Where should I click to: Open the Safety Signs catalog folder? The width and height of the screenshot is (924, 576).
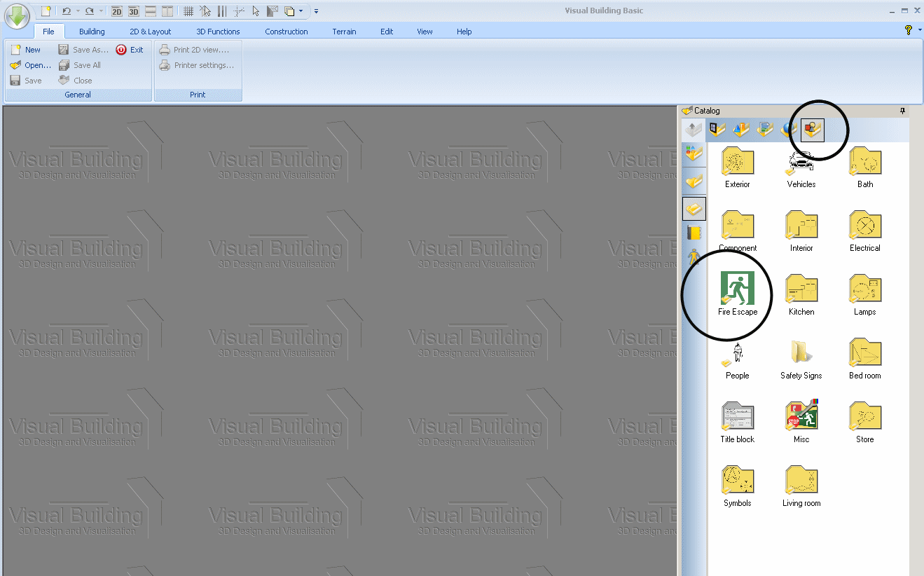[x=801, y=359]
